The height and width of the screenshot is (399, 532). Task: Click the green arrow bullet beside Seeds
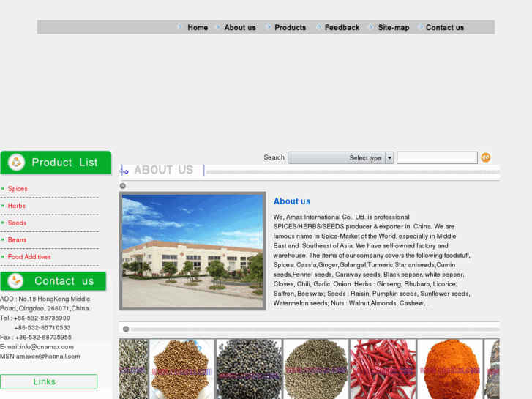pyautogui.click(x=3, y=223)
